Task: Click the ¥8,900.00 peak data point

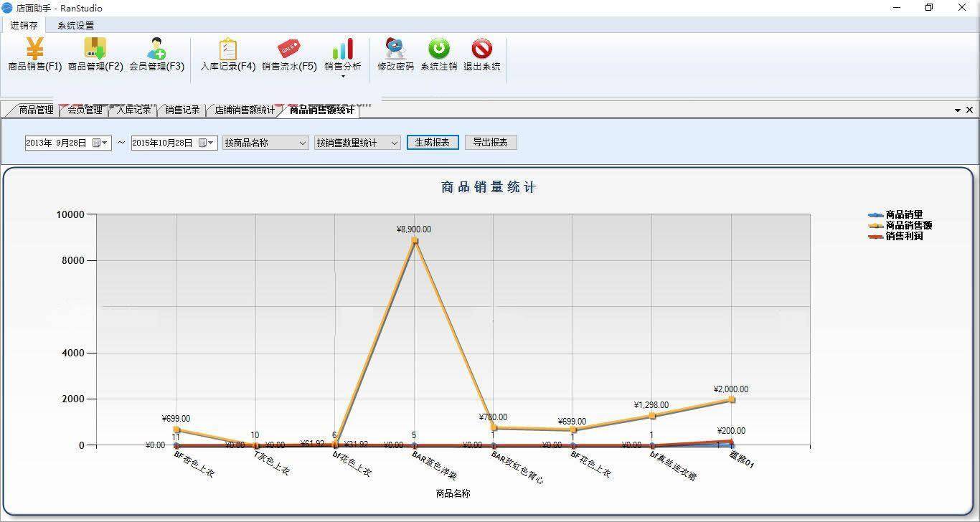Action: tap(414, 240)
